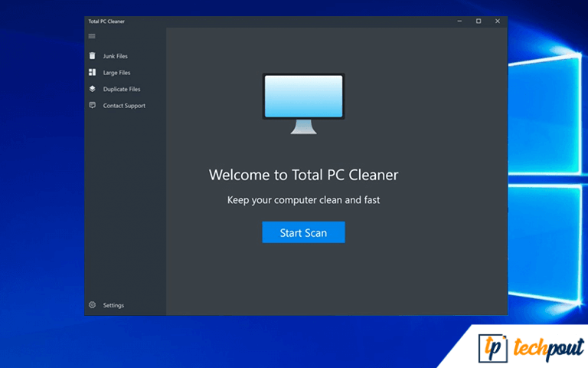This screenshot has width=588, height=368.
Task: Maximize the Total PC Cleaner window
Action: 479,21
